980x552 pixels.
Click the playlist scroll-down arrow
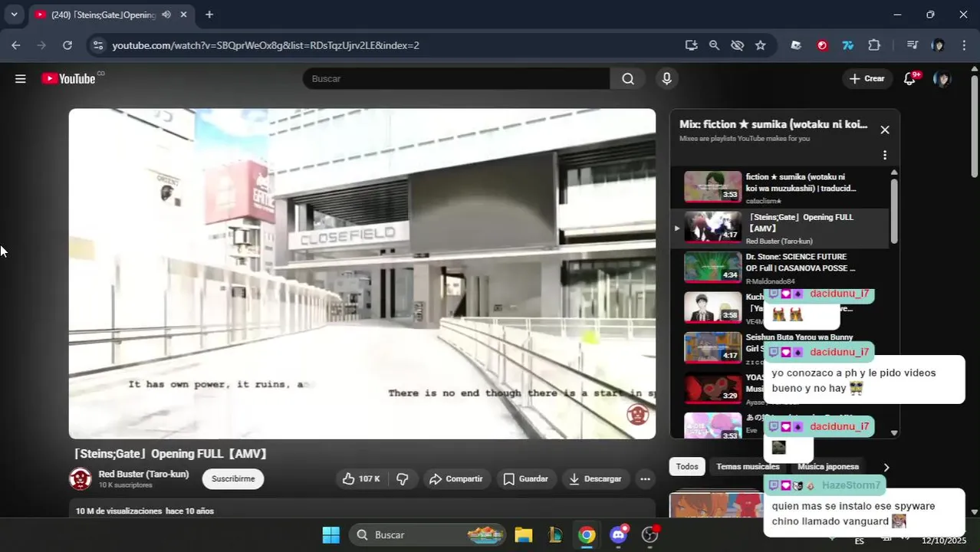[894, 432]
